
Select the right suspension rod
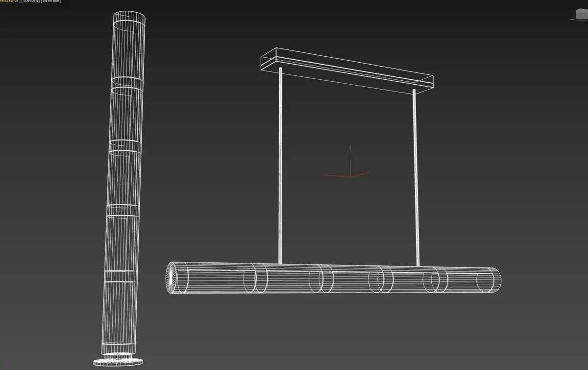(416, 178)
